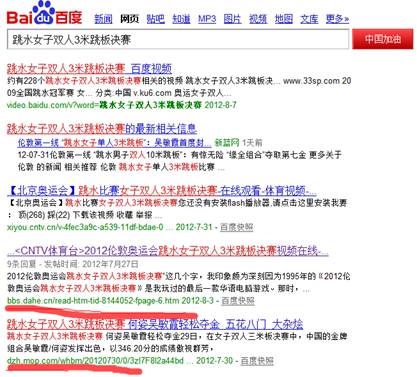This screenshot has height=377, width=417.
Task: Expand the 更多» more options link
Action: [337, 19]
